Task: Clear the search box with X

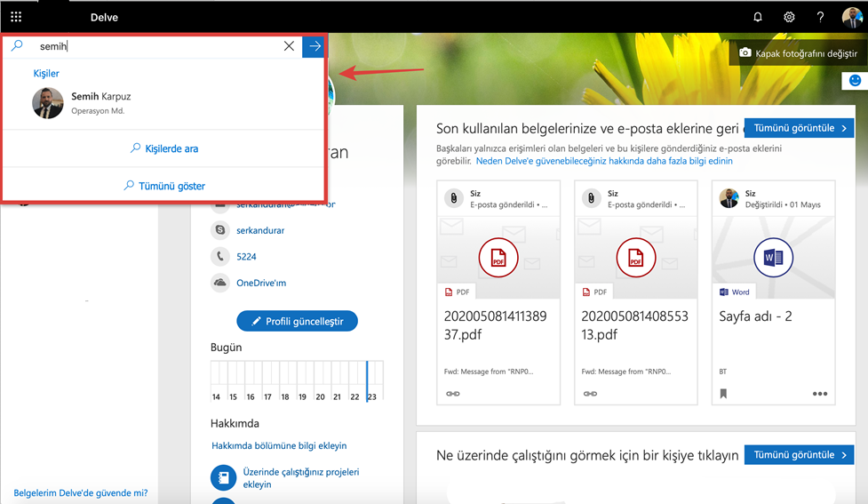Action: tap(289, 46)
